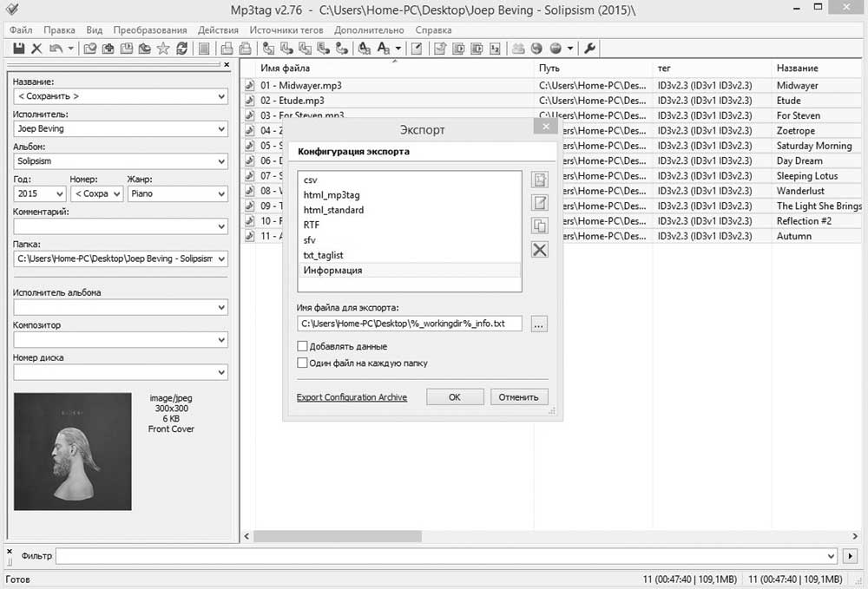Open Options with the wrench icon

[589, 49]
